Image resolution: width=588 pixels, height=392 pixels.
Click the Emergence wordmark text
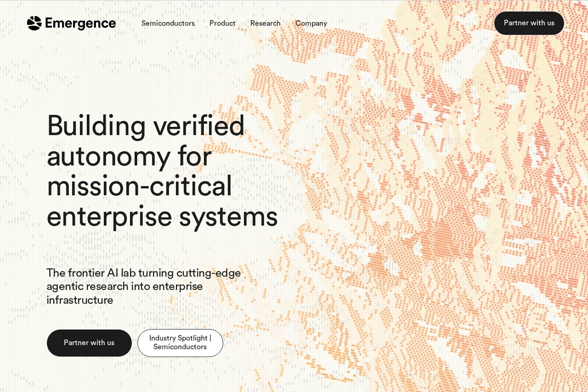pyautogui.click(x=80, y=23)
